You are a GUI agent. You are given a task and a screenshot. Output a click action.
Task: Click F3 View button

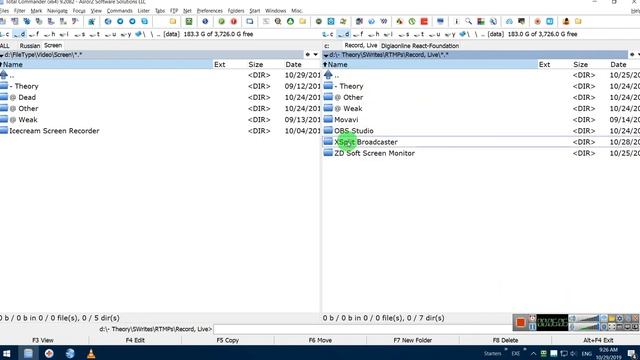[43, 340]
